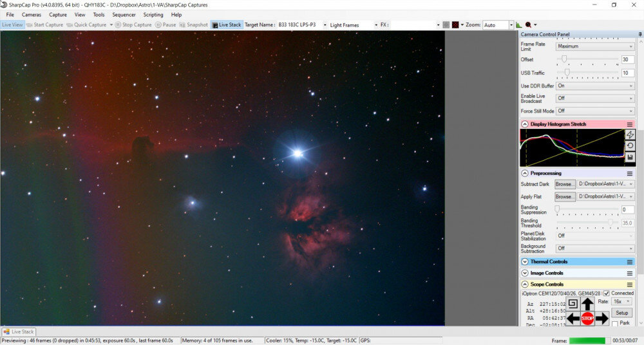Image resolution: width=644 pixels, height=345 pixels.
Task: Open the View menu
Action: pyautogui.click(x=80, y=14)
